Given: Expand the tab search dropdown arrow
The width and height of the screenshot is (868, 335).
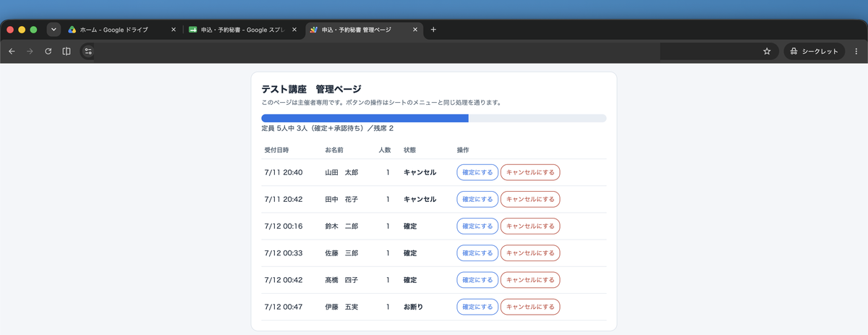Looking at the screenshot, I should (x=54, y=30).
